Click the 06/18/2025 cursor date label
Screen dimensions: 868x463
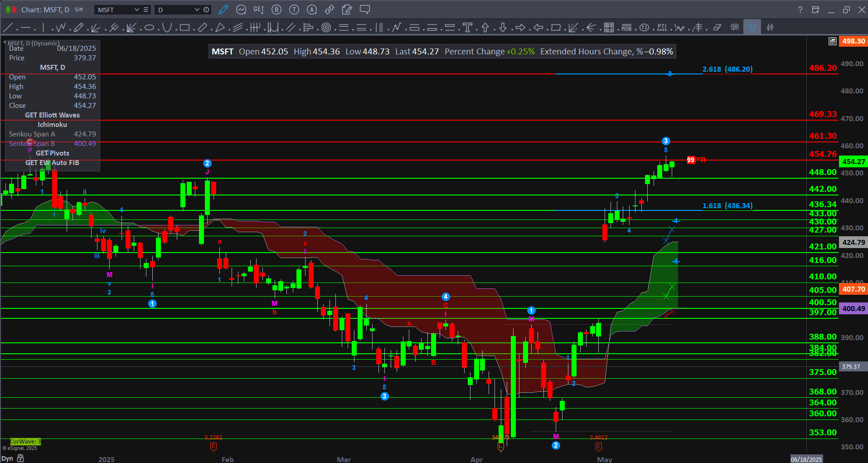pyautogui.click(x=806, y=459)
